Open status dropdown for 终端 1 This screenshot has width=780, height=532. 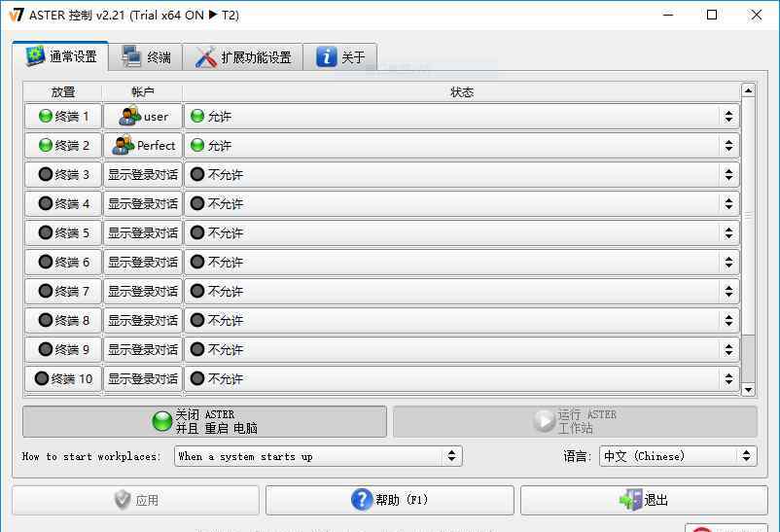(462, 117)
